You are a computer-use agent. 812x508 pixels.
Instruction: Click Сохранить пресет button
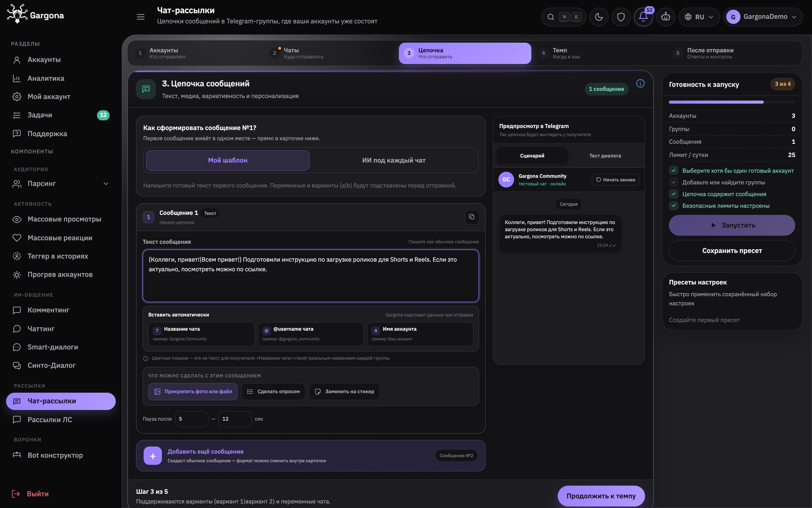(732, 251)
